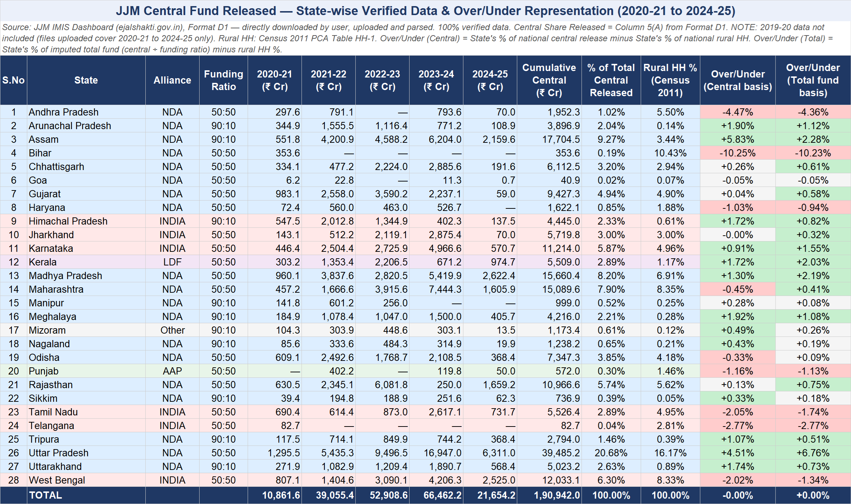The image size is (851, 504).
Task: Click the table title heading
Action: pyautogui.click(x=425, y=11)
